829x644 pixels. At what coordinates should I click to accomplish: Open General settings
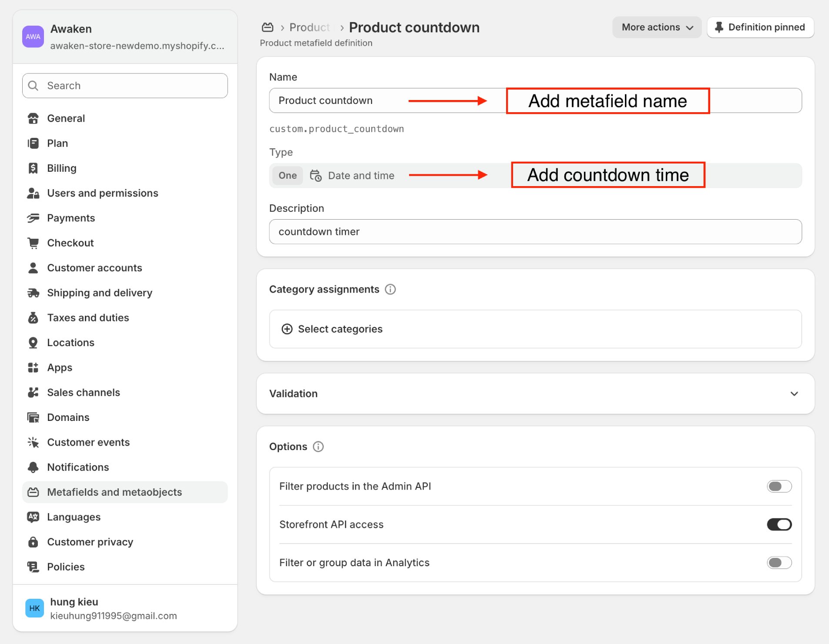point(125,118)
